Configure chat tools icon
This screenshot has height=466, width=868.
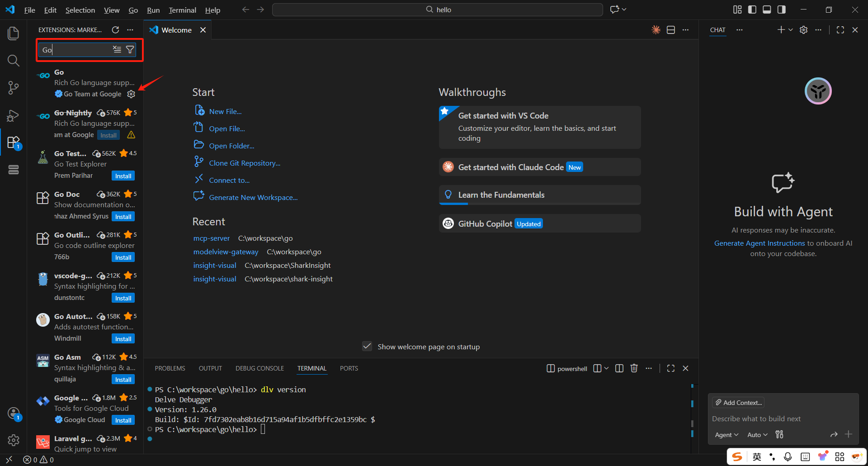click(x=779, y=435)
